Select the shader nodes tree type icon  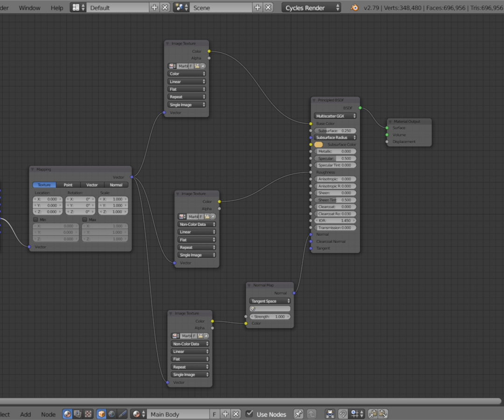pyautogui.click(x=68, y=414)
